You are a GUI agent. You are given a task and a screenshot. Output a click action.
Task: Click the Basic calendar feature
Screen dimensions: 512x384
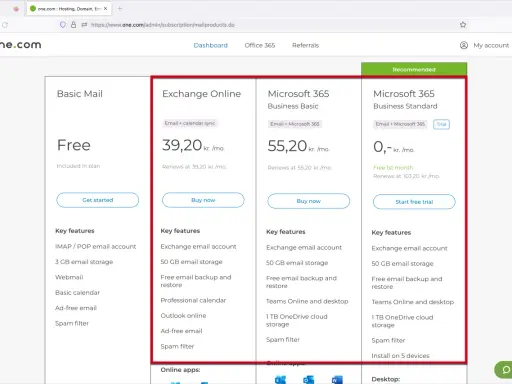(77, 292)
